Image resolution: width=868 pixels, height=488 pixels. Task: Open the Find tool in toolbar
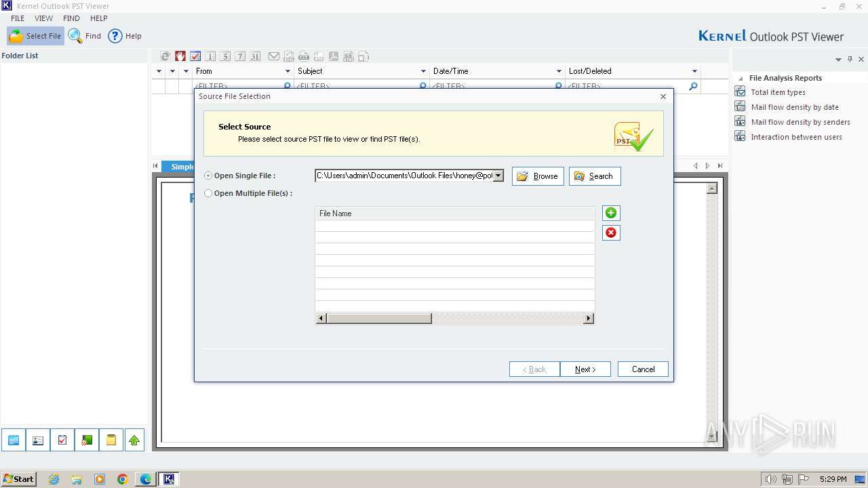(85, 36)
